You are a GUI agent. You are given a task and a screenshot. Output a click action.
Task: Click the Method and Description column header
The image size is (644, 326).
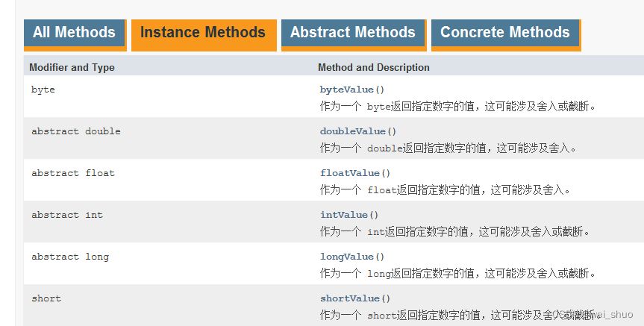click(x=374, y=67)
